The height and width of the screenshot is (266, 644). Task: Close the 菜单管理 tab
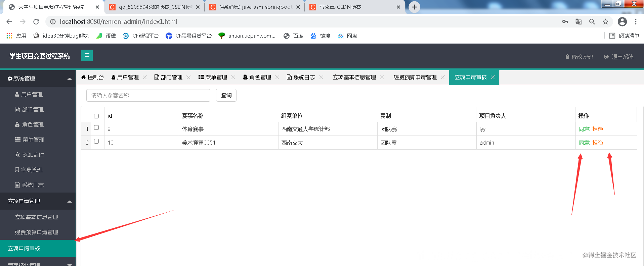(x=233, y=77)
